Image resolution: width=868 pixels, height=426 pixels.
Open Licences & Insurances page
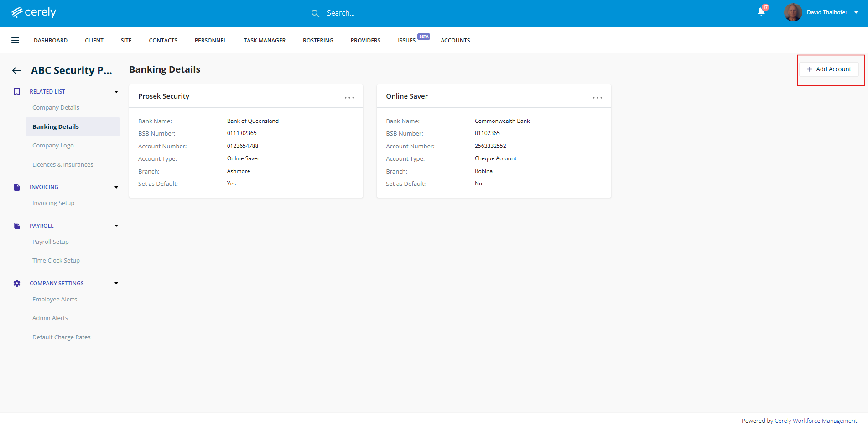[x=62, y=165]
